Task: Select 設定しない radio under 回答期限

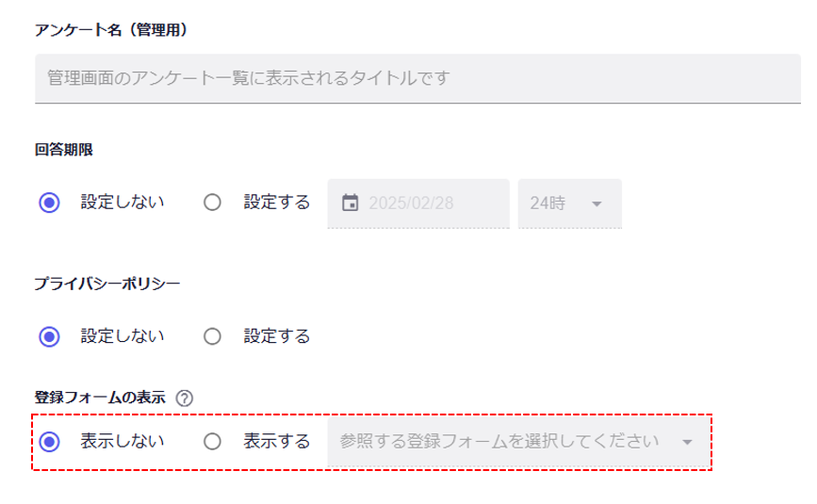Action: (51, 203)
